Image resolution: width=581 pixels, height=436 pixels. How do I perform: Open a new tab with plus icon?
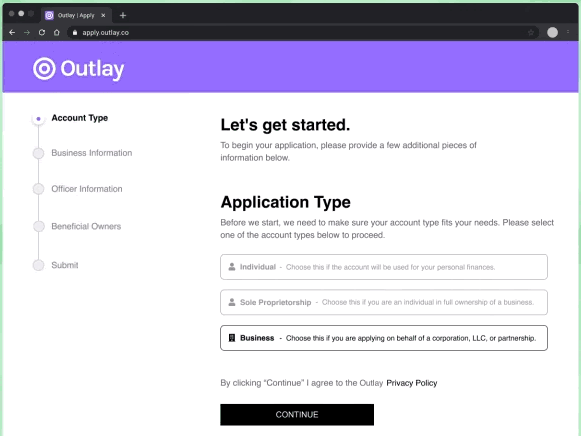(x=123, y=15)
